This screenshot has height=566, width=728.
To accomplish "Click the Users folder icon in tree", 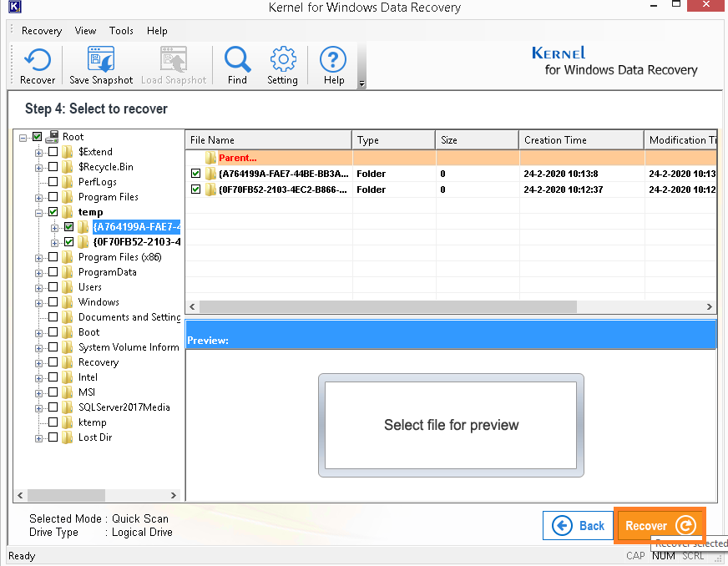I will click(x=68, y=287).
